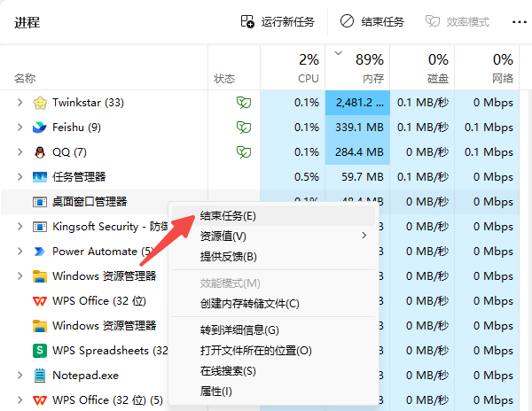Click the Power Automate process icon

point(40,252)
